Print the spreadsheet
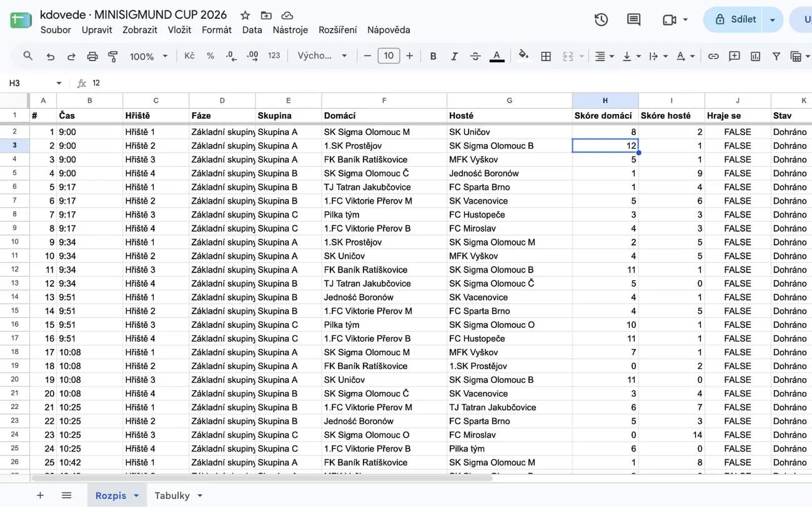This screenshot has height=507, width=812. click(92, 56)
